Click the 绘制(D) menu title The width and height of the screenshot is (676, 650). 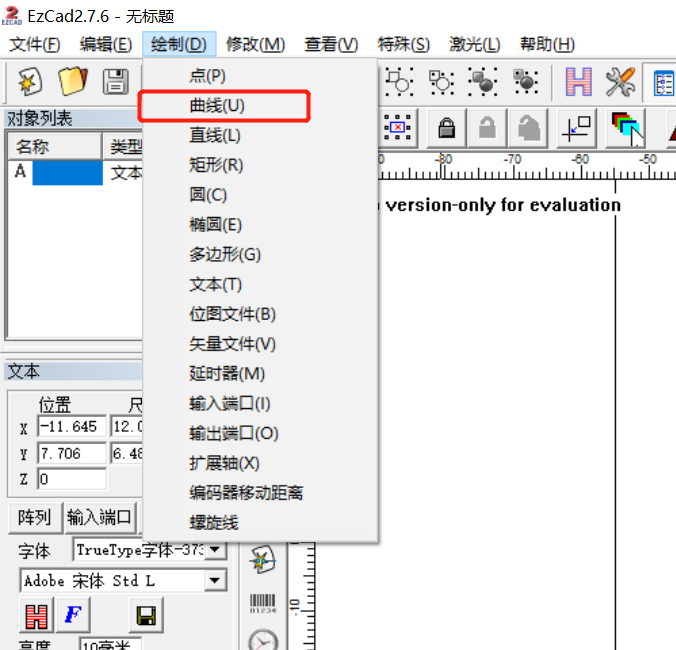(x=179, y=44)
